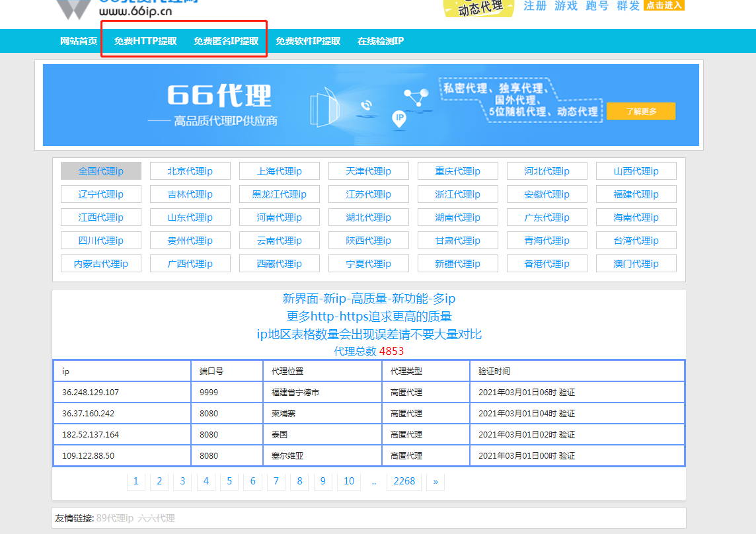Select 江西代理ip region
756x534 pixels.
[x=100, y=217]
